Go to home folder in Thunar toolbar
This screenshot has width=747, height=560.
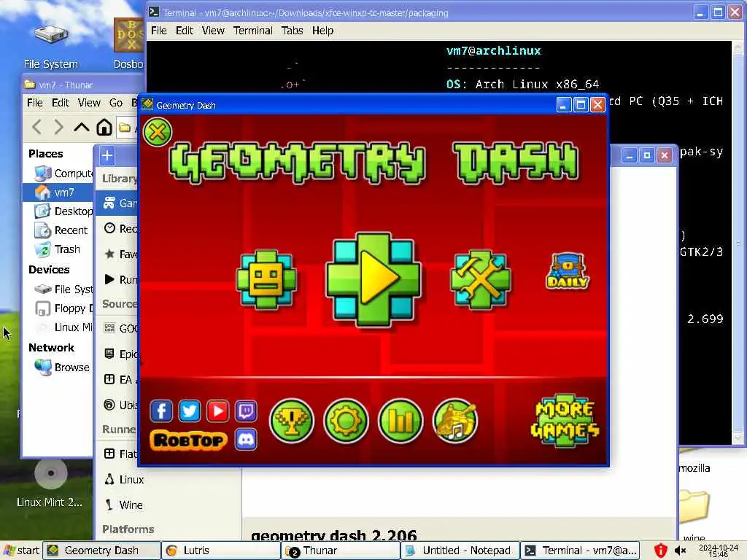pos(104,127)
